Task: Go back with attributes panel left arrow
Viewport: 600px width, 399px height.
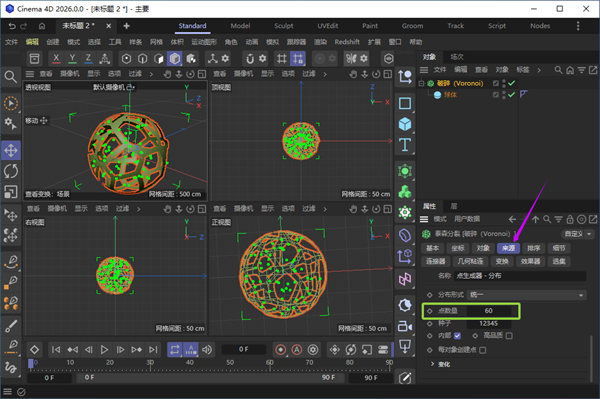Action: pos(512,219)
